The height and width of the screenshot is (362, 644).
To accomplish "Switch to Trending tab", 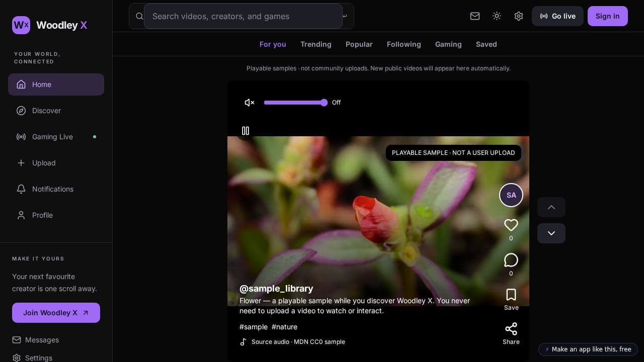I will point(316,44).
